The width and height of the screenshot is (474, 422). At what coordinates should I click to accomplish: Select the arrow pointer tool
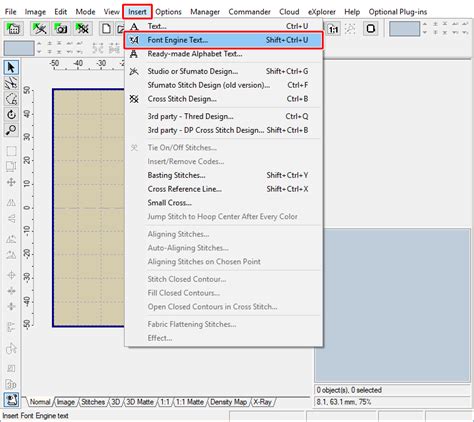pos(11,67)
